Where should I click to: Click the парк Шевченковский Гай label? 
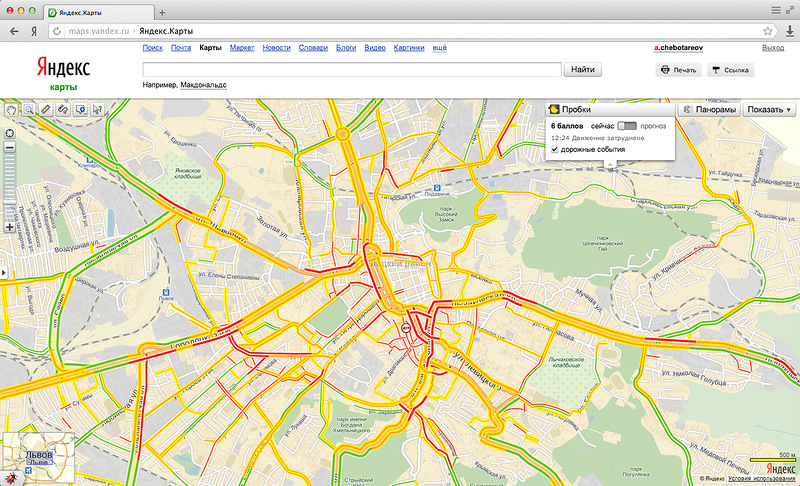tap(603, 243)
